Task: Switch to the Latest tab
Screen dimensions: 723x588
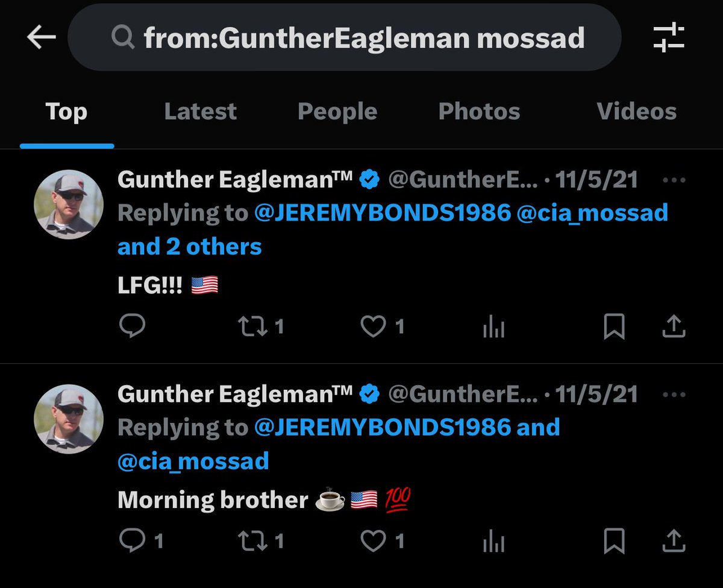Action: [x=200, y=111]
